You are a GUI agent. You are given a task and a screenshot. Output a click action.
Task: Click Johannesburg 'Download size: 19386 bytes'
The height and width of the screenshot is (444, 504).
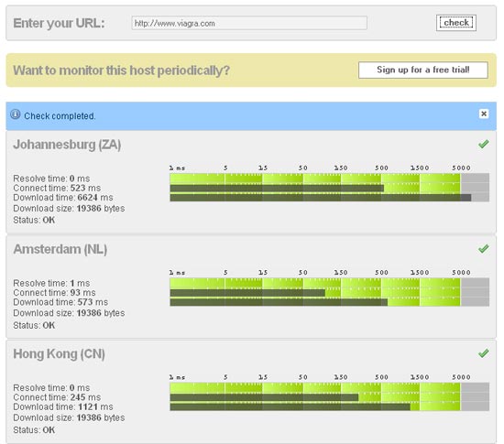69,209
